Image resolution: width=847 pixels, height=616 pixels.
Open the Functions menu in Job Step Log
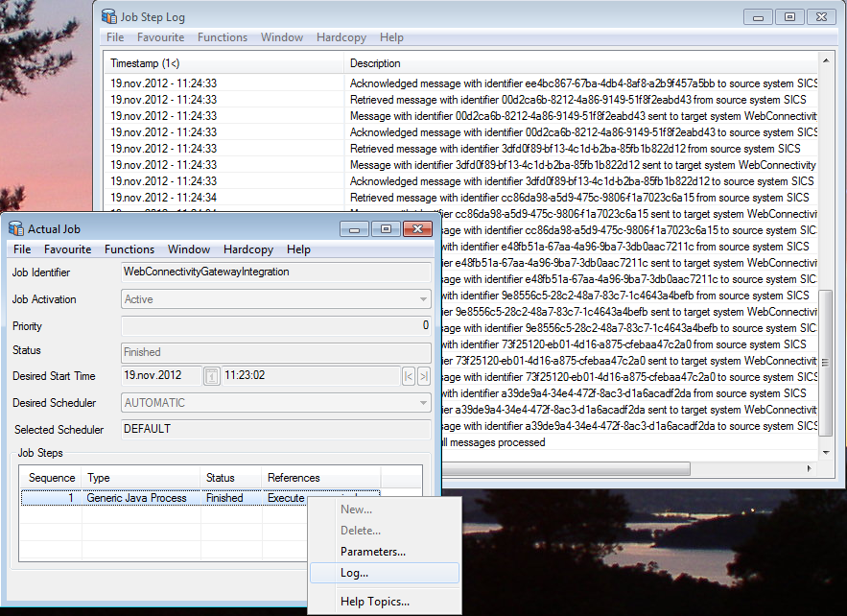coord(222,37)
